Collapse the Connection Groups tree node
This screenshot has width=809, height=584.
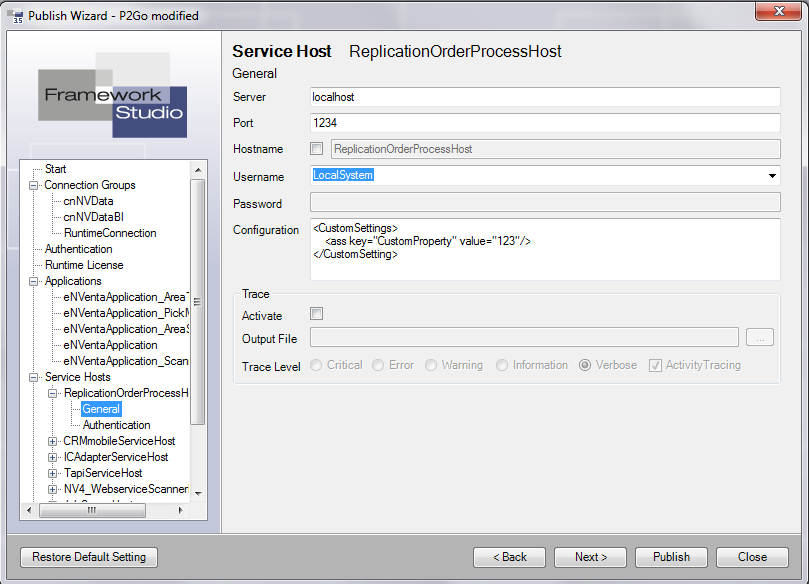(34, 185)
